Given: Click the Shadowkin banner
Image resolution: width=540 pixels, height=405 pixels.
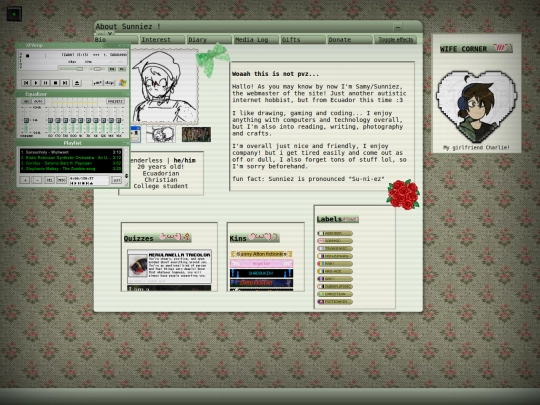Looking at the screenshot, I should click(261, 273).
